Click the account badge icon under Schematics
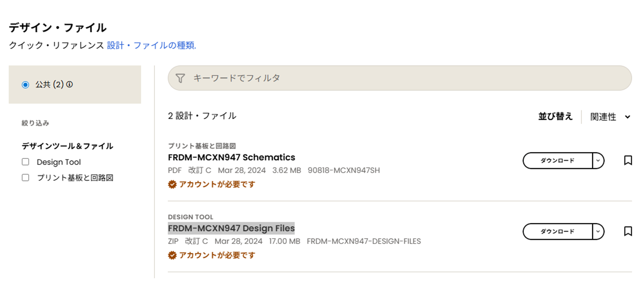 coord(172,184)
